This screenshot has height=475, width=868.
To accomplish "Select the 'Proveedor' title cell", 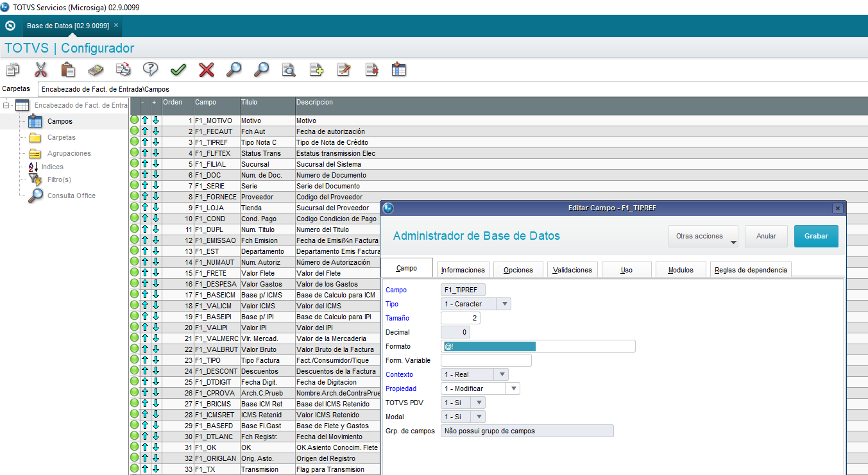I will pyautogui.click(x=267, y=197).
